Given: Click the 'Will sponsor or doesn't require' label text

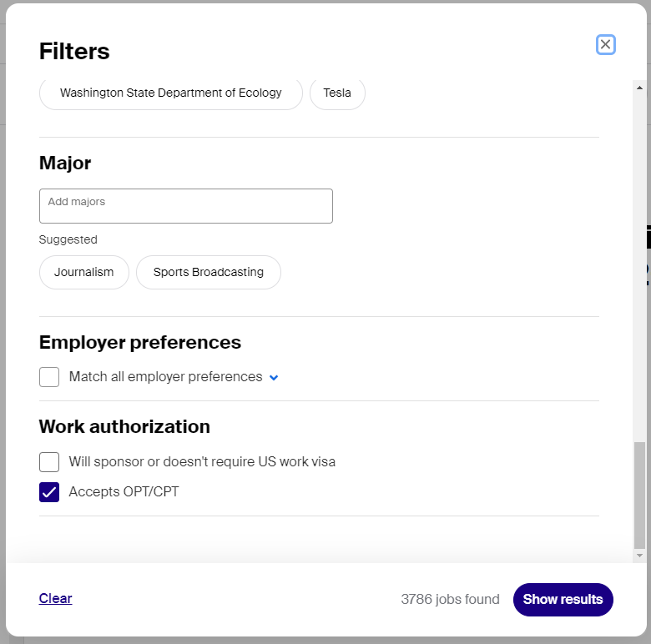Looking at the screenshot, I should [x=162, y=462].
